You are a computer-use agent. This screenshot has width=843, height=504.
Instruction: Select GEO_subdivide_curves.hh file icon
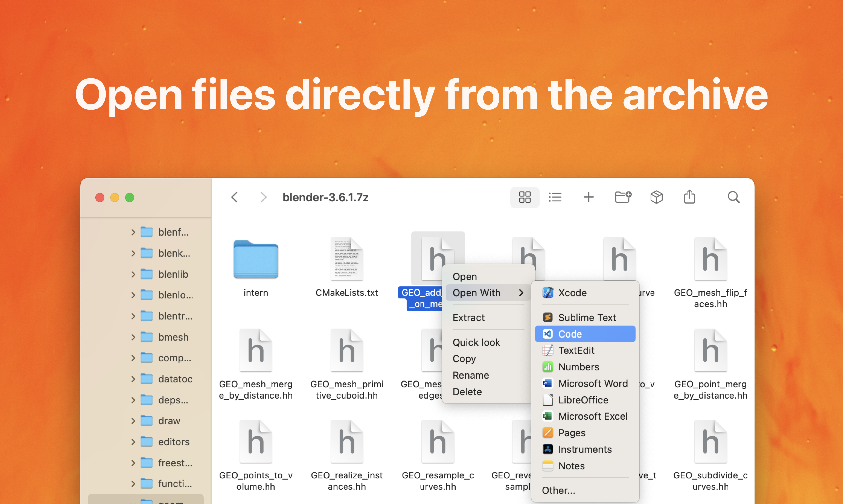(711, 442)
